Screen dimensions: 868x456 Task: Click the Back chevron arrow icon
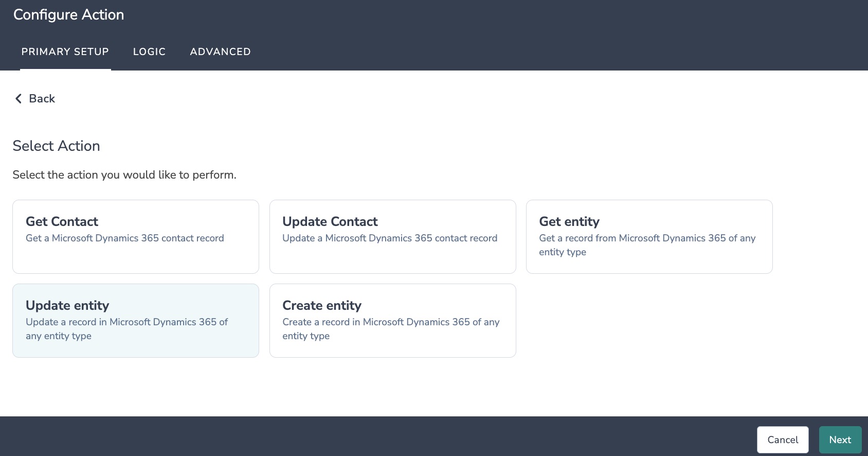19,99
